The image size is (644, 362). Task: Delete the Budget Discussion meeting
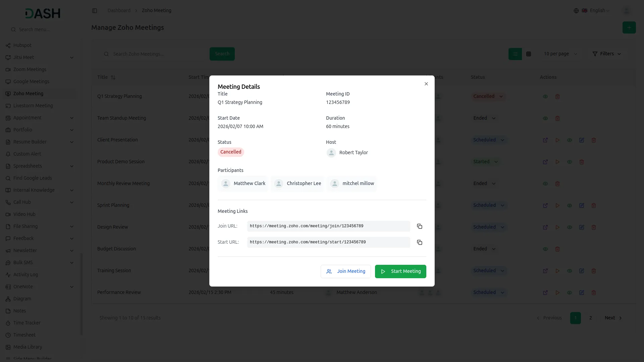[557, 249]
